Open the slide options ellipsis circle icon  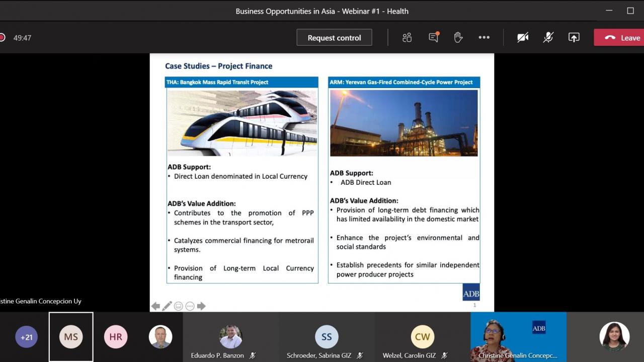pyautogui.click(x=190, y=306)
